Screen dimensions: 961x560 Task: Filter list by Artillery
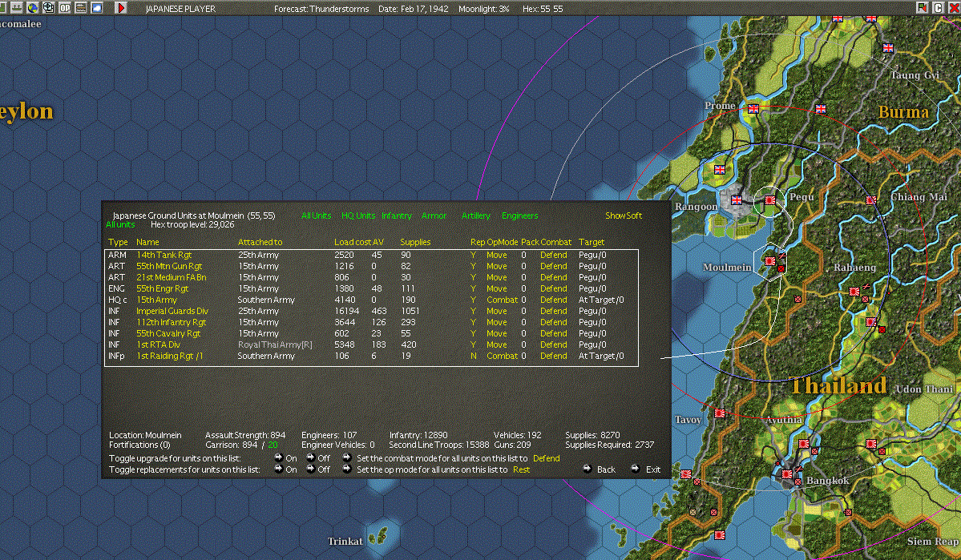(x=475, y=216)
